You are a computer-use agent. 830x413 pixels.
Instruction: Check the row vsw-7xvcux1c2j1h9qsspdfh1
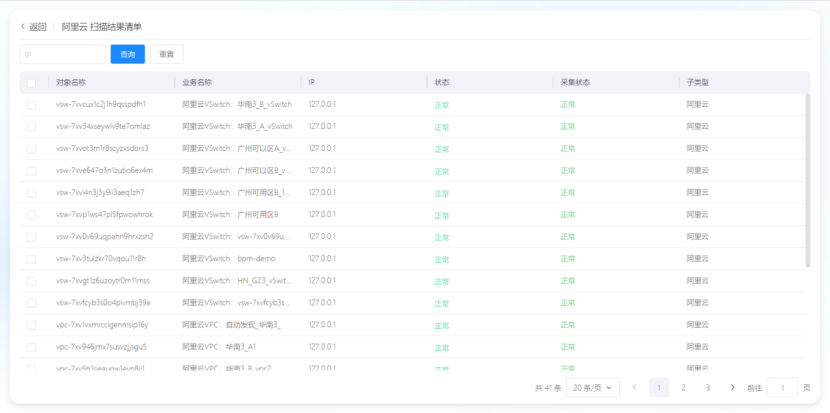[31, 105]
